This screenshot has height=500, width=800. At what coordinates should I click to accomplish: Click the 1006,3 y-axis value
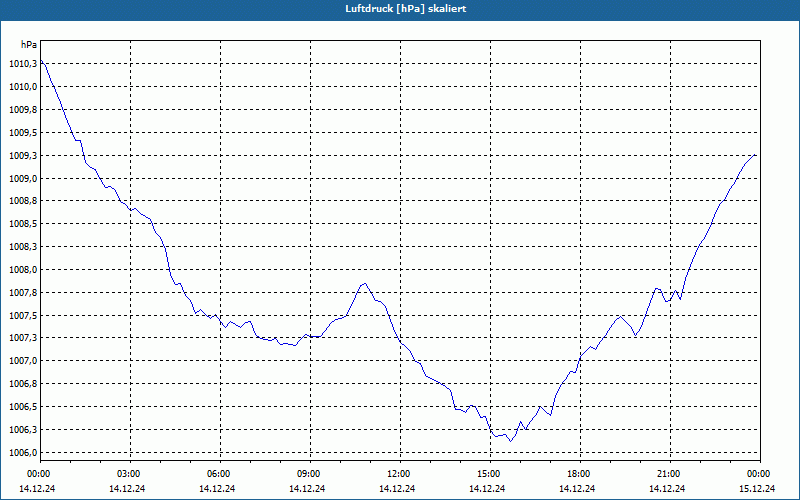coord(23,430)
